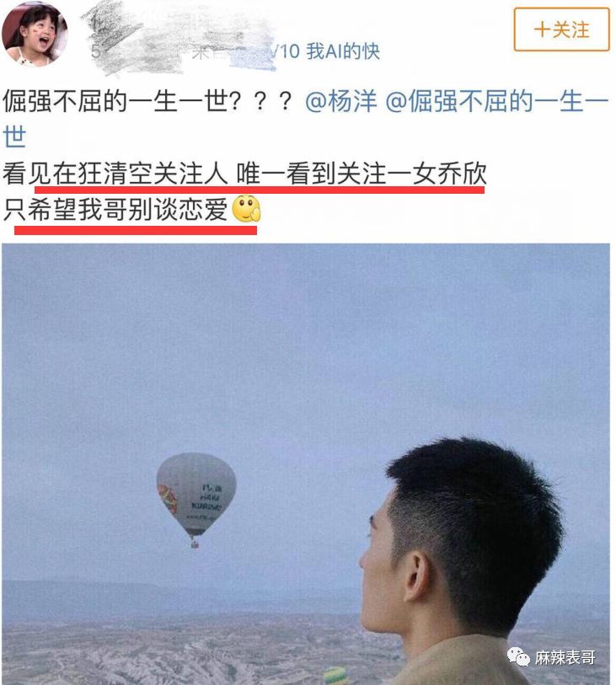This screenshot has width=616, height=685.
Task: Open the poster's child avatar picture
Action: click(35, 35)
